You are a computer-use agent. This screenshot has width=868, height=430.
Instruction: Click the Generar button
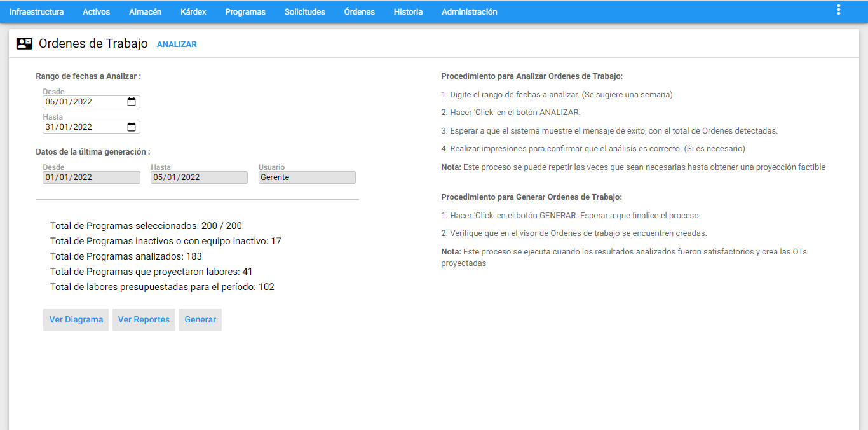pyautogui.click(x=200, y=319)
